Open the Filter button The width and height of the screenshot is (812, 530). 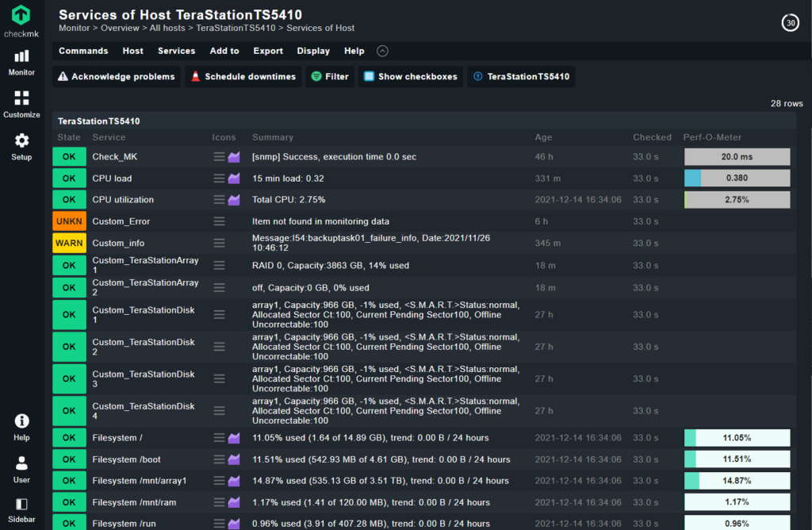(x=330, y=77)
